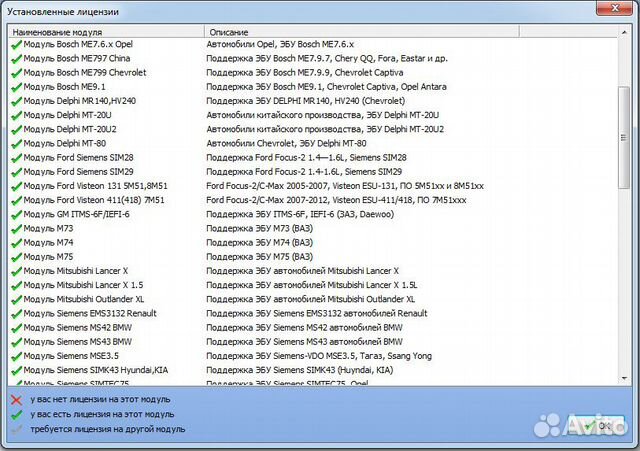Click the gray checkmark legend icon
This screenshot has width=640, height=451.
(x=16, y=429)
